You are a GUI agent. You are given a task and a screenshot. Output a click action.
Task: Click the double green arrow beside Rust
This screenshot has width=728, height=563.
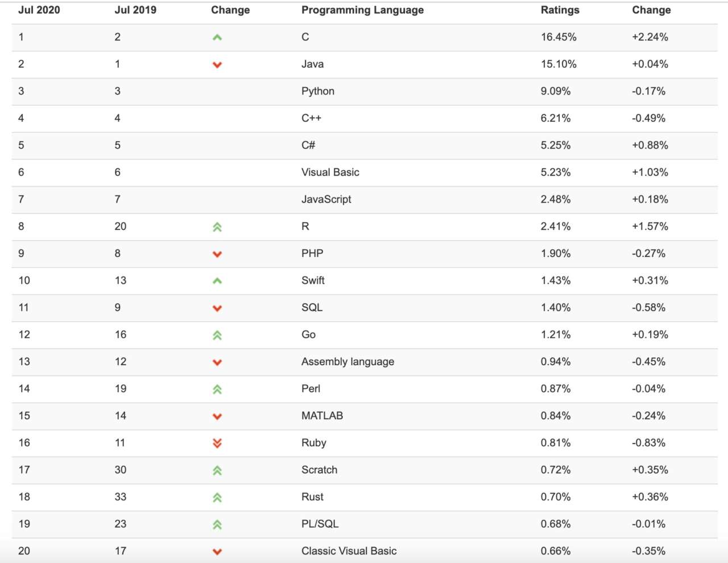tap(217, 498)
